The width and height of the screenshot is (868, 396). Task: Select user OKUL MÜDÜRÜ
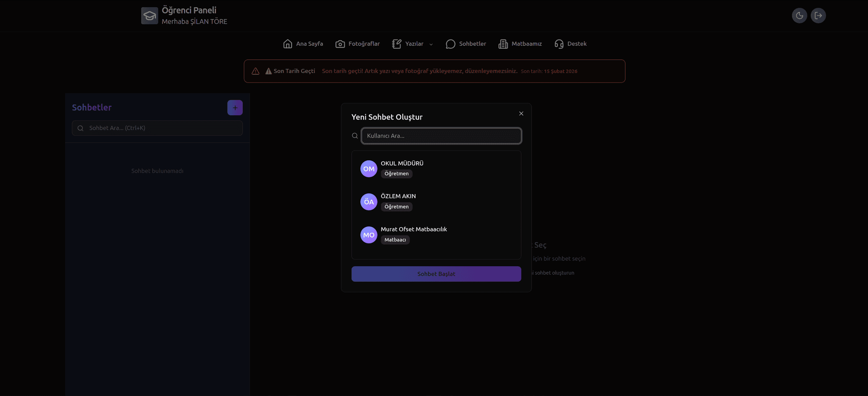click(x=436, y=169)
